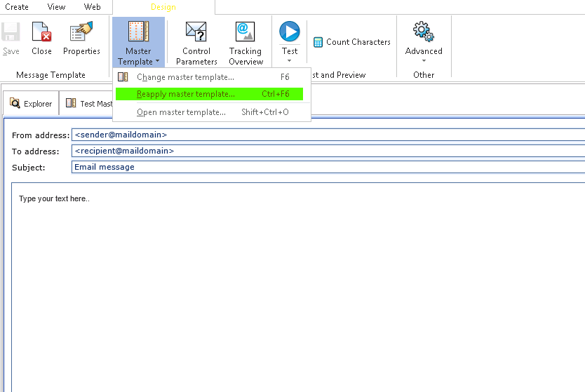Open Control Parameters envelope icon
The width and height of the screenshot is (585, 392).
(196, 32)
